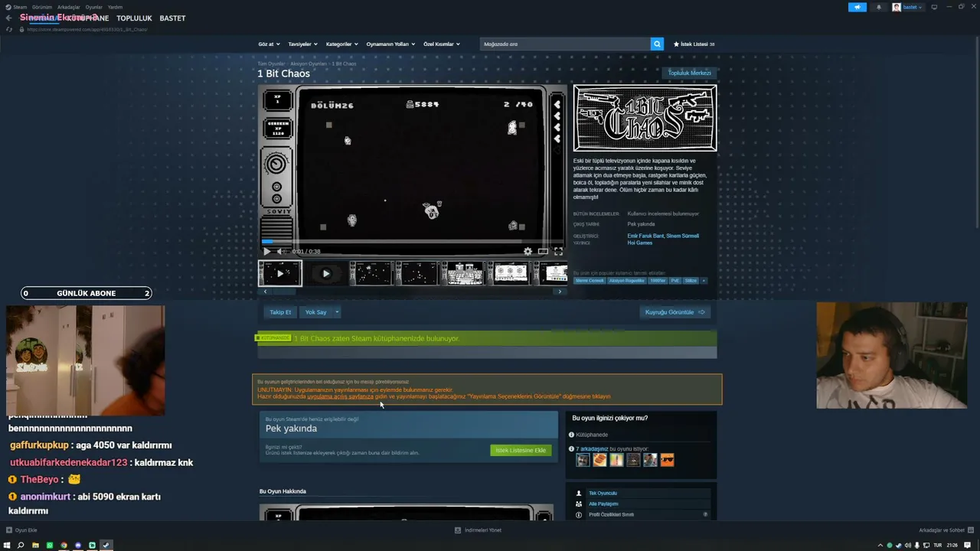The width and height of the screenshot is (980, 551).
Task: Reload the store page with refresh icon
Action: pos(9,29)
